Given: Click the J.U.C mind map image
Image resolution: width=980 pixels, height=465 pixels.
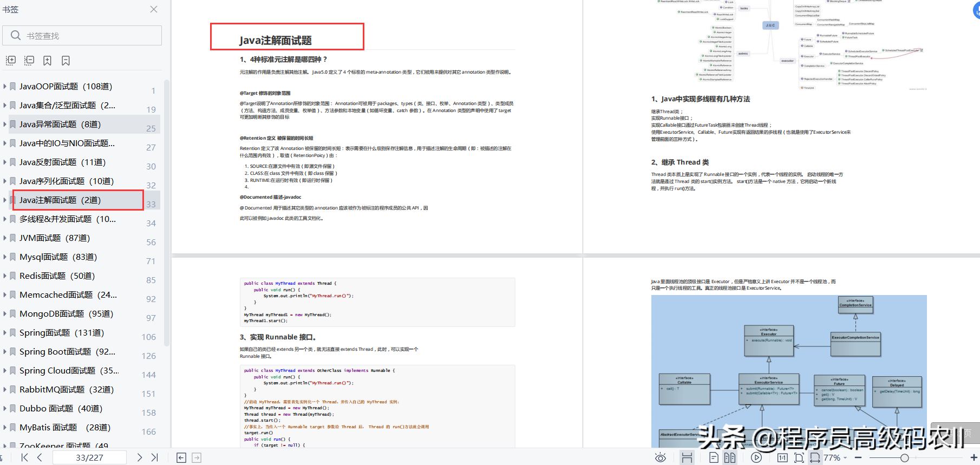Looking at the screenshot, I should click(789, 44).
